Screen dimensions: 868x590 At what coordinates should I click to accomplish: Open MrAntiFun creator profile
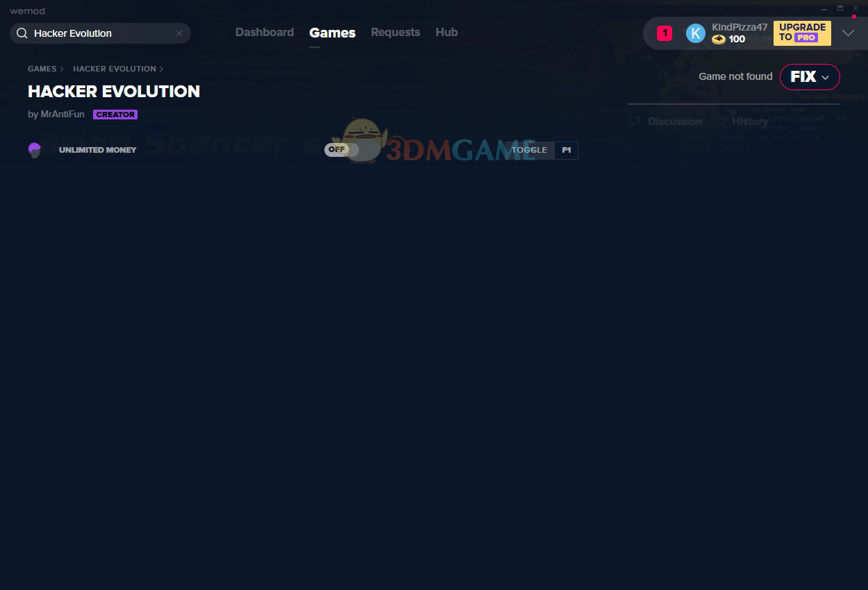(x=62, y=115)
